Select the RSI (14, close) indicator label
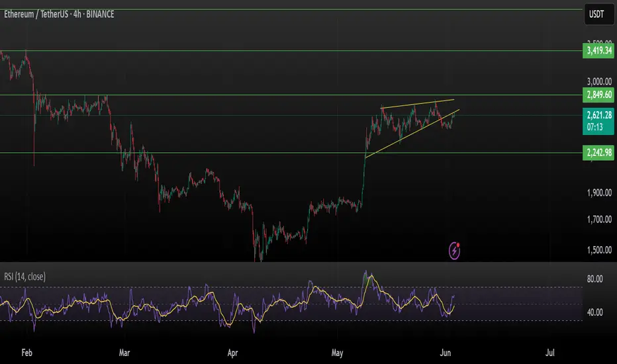 [x=24, y=277]
